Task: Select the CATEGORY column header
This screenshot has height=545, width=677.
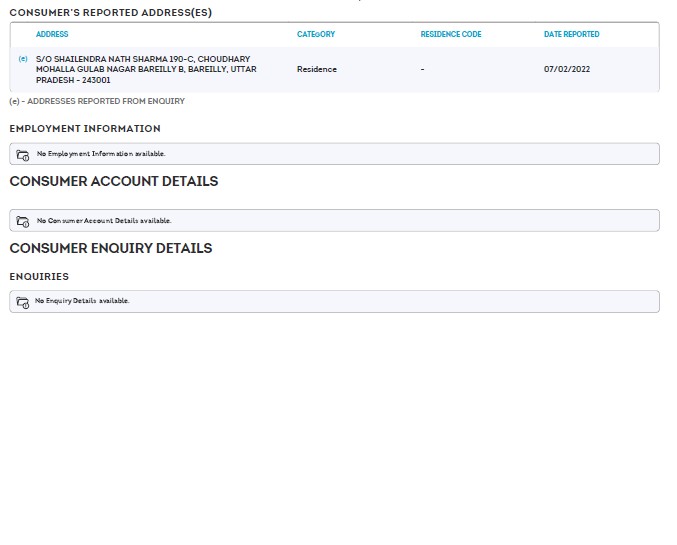Action: (316, 34)
